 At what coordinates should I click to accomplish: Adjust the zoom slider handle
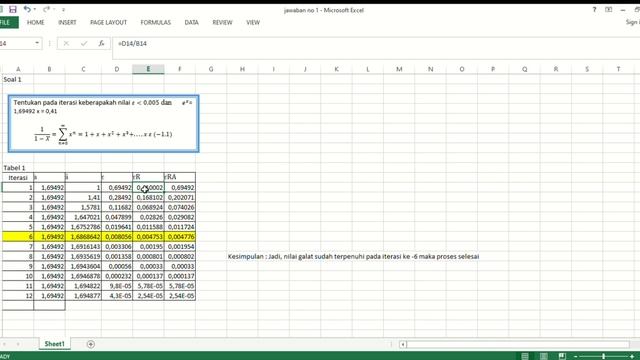point(603,356)
